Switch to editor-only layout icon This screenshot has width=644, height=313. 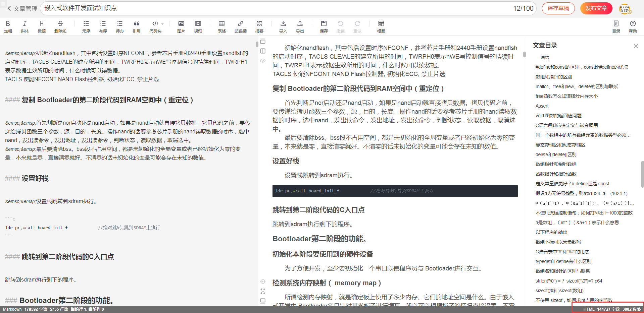coord(263,42)
